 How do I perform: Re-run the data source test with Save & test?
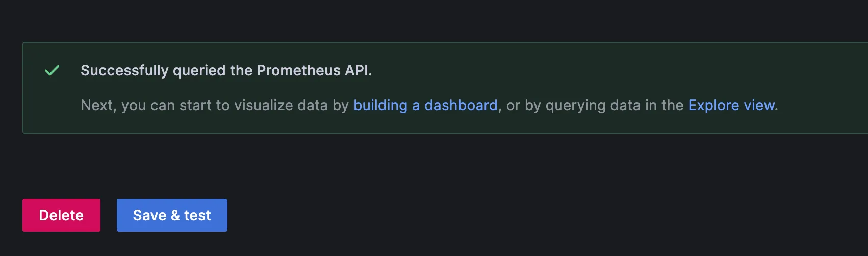click(172, 215)
